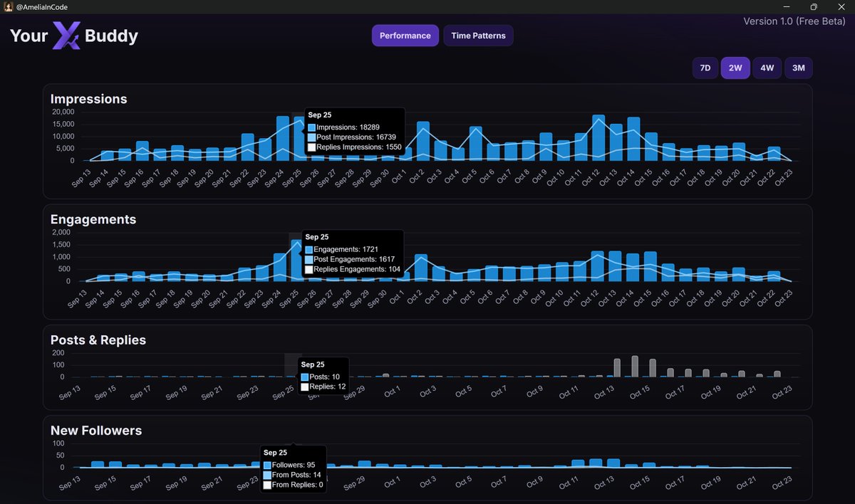Screen dimensions: 855x504
Task: Click the Sep 16 bar in Impressions chart
Action: coord(142,151)
